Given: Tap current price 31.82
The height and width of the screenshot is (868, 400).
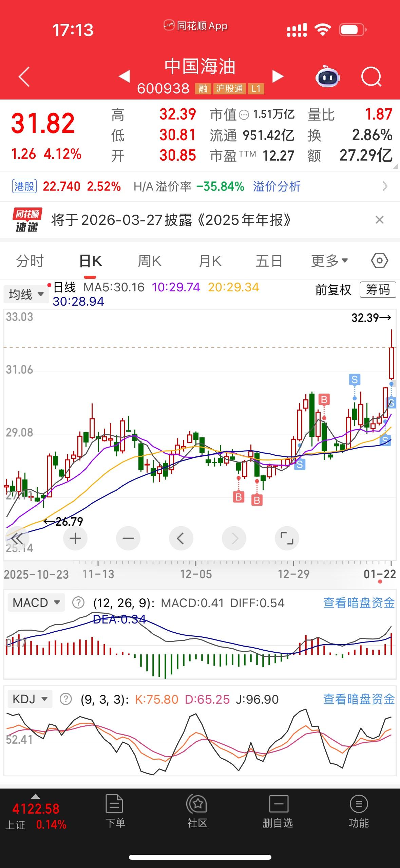Looking at the screenshot, I should coord(43,123).
